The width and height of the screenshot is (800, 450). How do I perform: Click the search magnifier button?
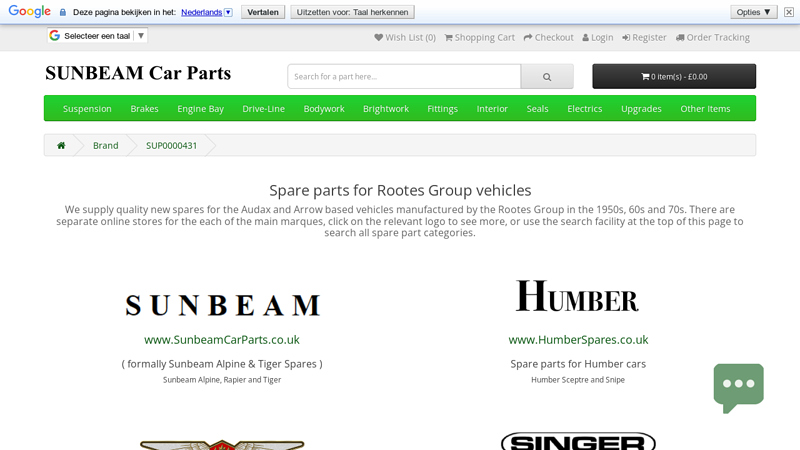[x=547, y=77]
